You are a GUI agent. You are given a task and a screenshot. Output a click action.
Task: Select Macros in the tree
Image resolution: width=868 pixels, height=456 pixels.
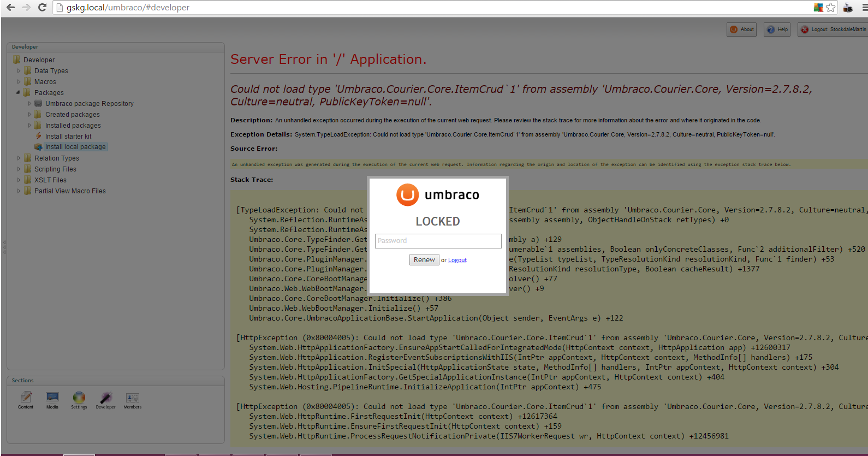45,82
